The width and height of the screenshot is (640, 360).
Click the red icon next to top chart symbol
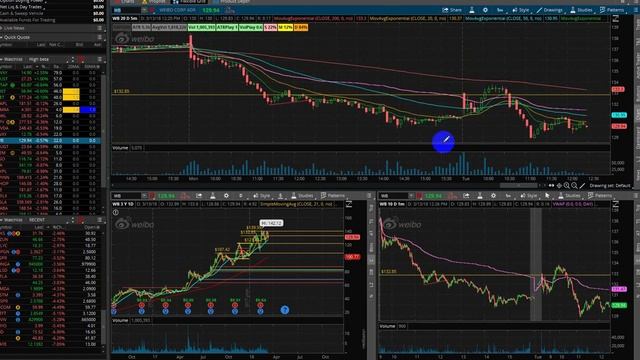pos(152,10)
